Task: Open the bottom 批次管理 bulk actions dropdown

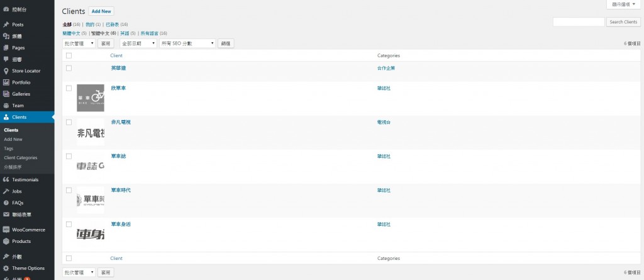Action: pos(79,272)
